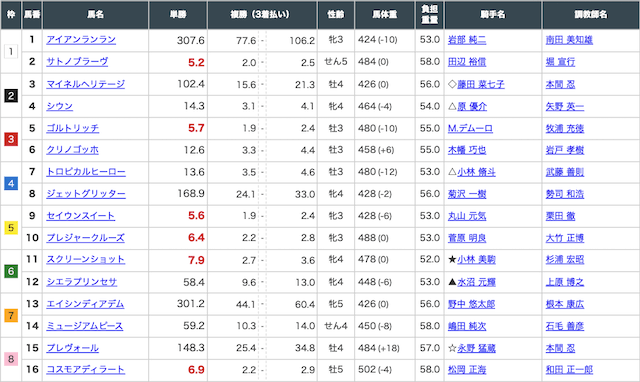Viewport: 640px width, 382px height.
Task: Open jockey 原 優介 link
Action: pyautogui.click(x=472, y=107)
